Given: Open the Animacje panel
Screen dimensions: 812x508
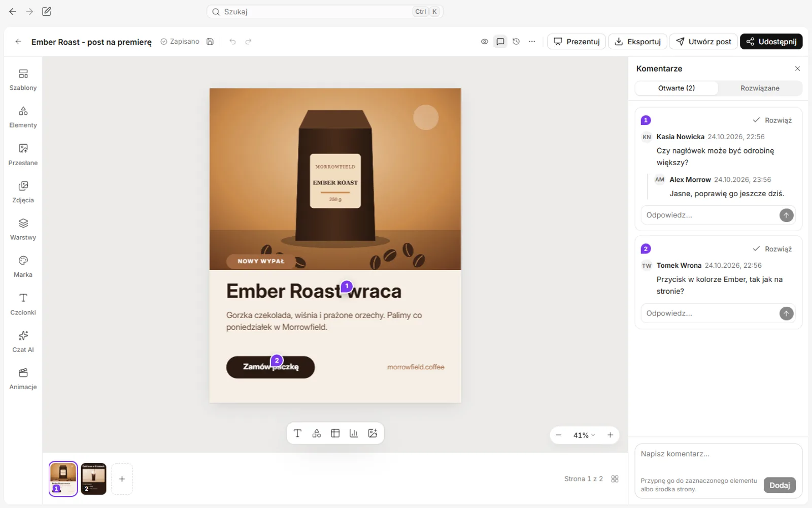Looking at the screenshot, I should click(23, 379).
